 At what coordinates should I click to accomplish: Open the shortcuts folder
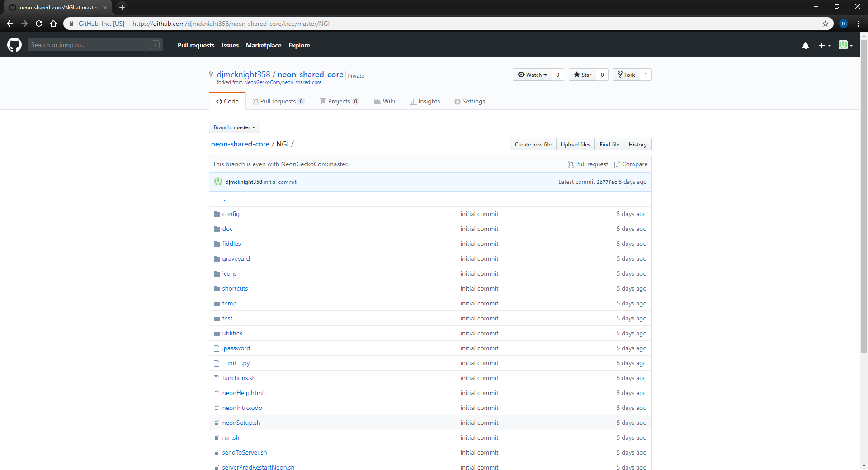tap(235, 289)
